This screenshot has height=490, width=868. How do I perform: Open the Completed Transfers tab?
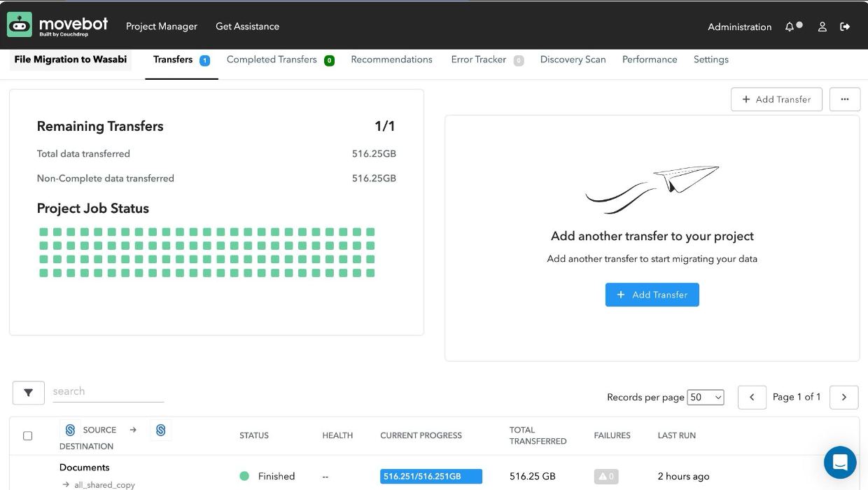coord(272,59)
